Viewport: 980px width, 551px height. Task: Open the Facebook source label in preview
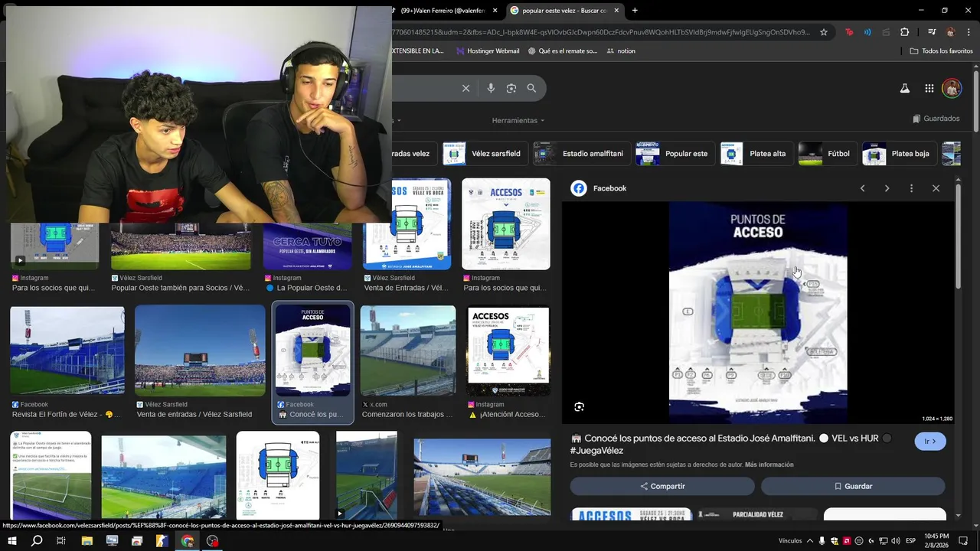[x=599, y=188]
